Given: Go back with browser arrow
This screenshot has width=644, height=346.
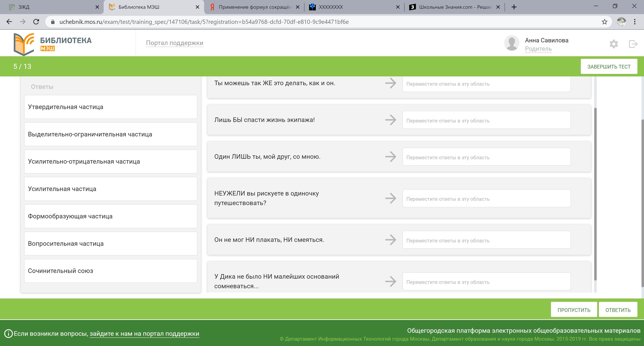Looking at the screenshot, I should click(9, 22).
